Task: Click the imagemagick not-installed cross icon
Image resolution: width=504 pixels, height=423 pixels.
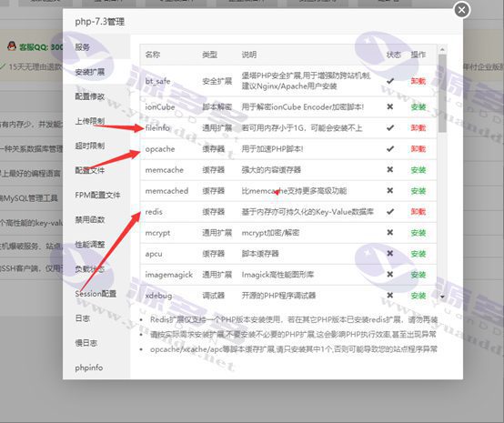Action: tap(390, 274)
